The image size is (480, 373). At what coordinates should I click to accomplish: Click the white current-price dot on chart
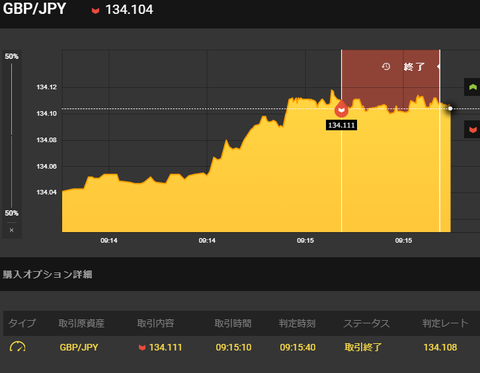450,108
